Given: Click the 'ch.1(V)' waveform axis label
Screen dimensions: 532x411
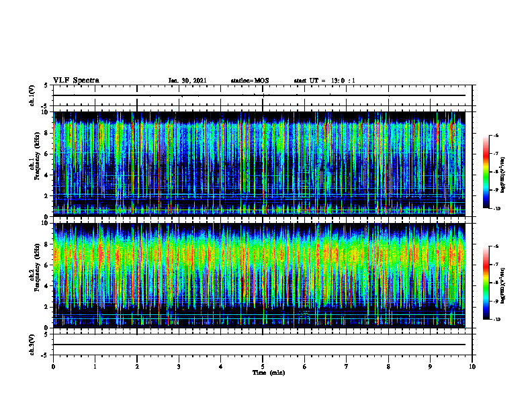Looking at the screenshot, I should 32,95.
